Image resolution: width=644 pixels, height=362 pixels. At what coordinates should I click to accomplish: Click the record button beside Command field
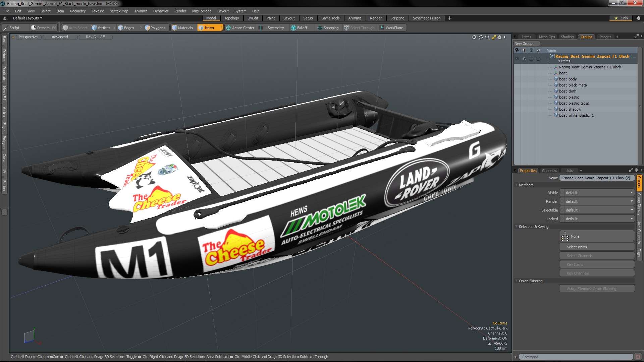tap(638, 357)
